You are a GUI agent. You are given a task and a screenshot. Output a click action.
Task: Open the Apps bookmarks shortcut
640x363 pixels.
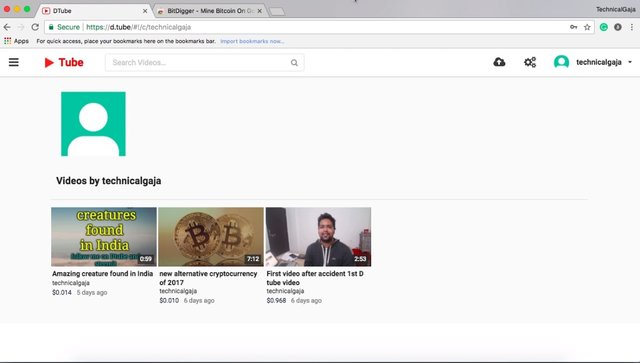pos(16,41)
